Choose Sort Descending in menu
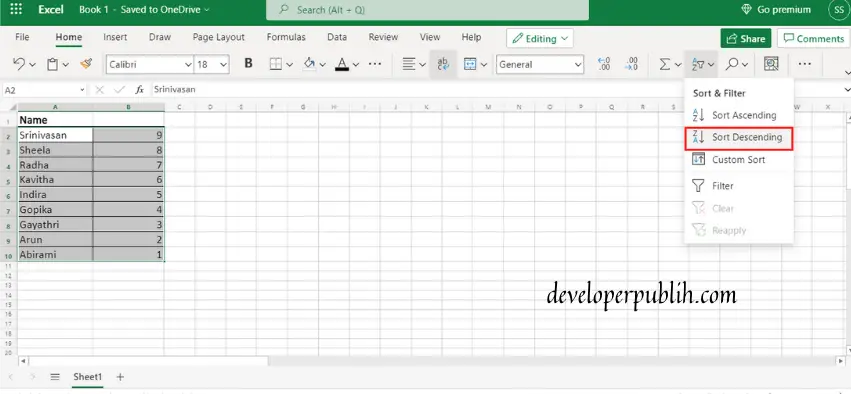Viewport: 851px width, 394px height. coord(739,137)
